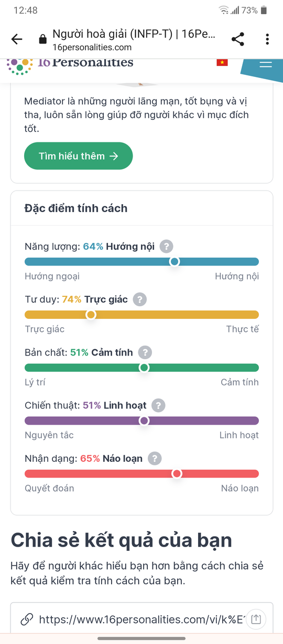The height and width of the screenshot is (644, 283).
Task: Open help icon beside Hướng nội
Action: [167, 246]
